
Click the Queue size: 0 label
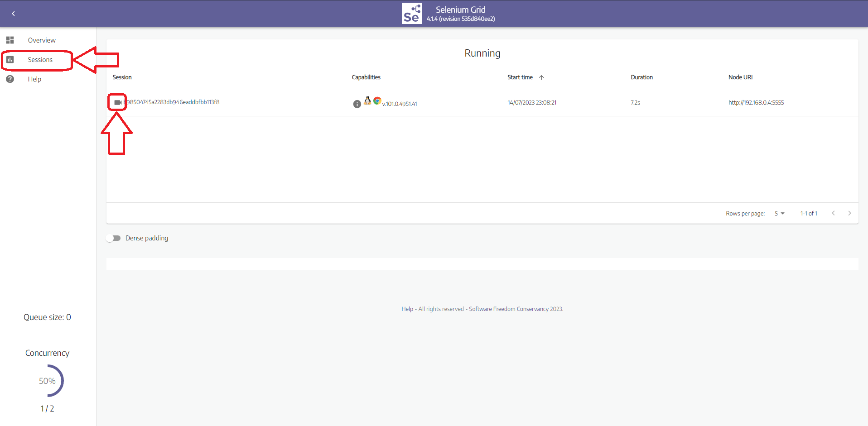tap(47, 317)
